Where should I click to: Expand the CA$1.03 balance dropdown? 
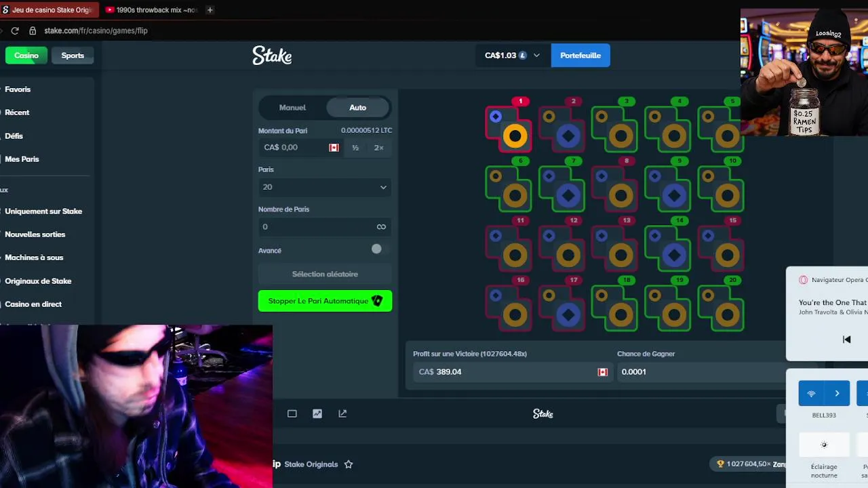coord(513,56)
